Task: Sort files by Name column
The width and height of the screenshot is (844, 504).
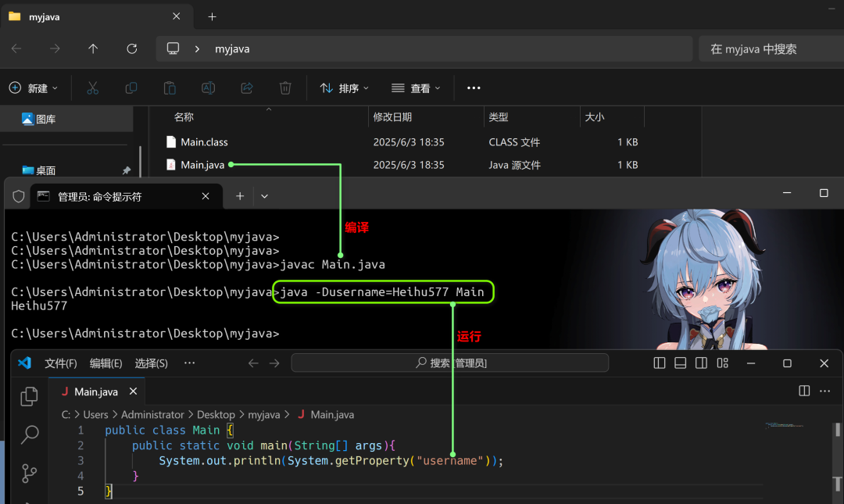Action: (x=184, y=117)
